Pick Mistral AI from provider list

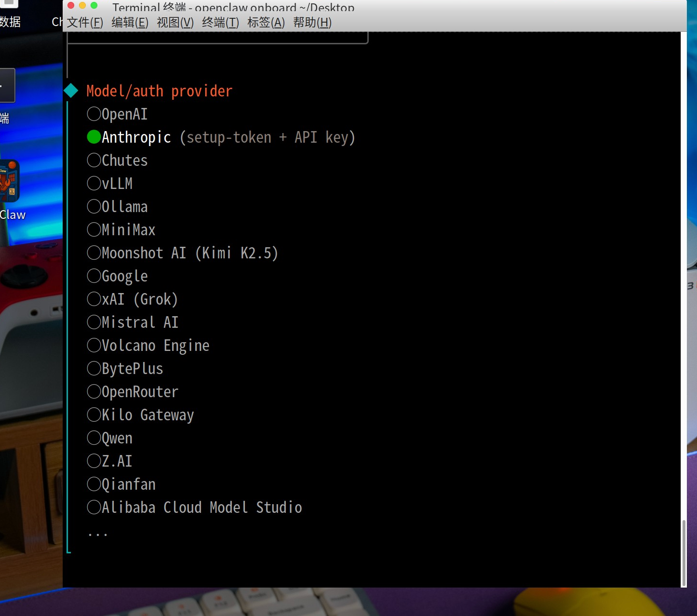coord(133,322)
